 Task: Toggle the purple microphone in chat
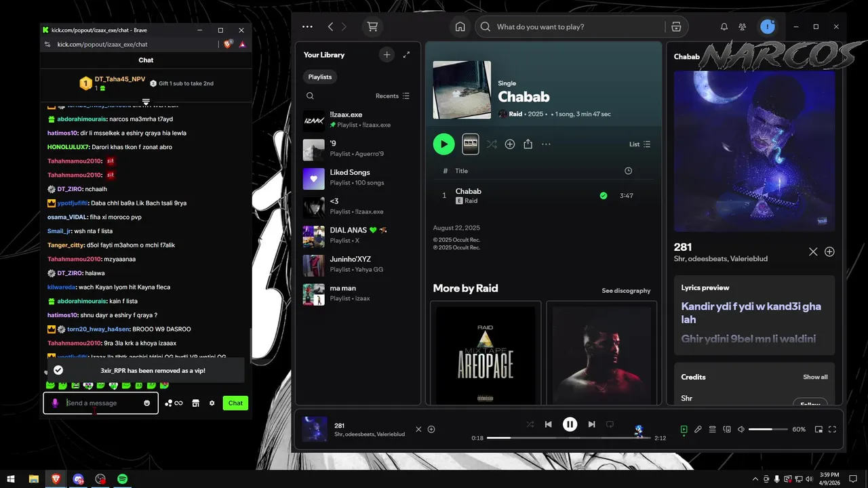click(x=56, y=403)
